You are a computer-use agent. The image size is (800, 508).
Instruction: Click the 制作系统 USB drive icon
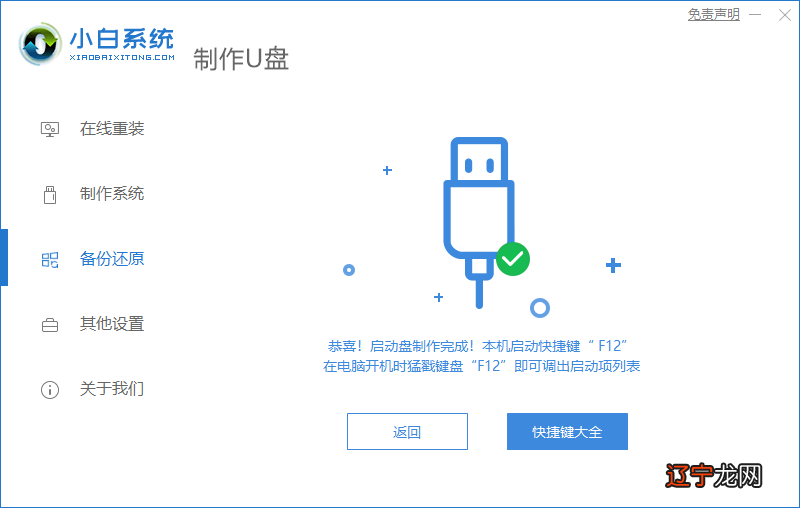point(49,194)
